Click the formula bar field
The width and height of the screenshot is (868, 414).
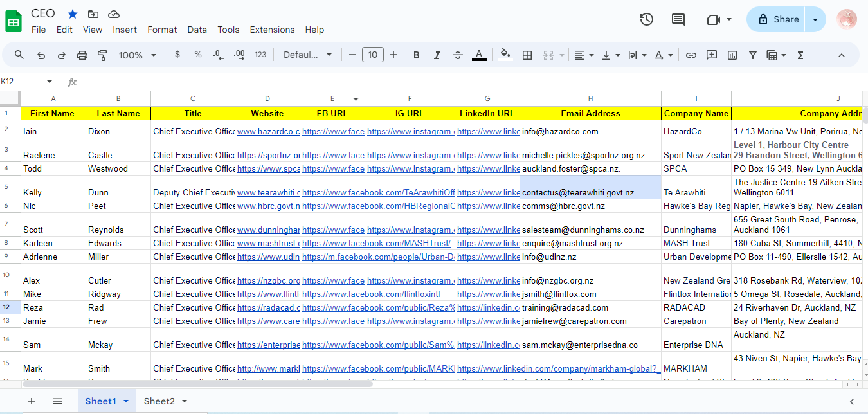tap(473, 82)
